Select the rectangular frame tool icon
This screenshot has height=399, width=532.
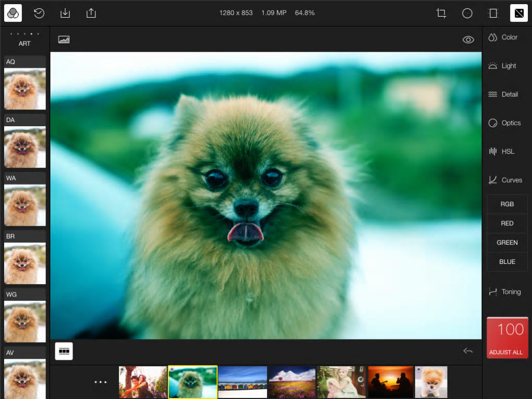(x=493, y=13)
